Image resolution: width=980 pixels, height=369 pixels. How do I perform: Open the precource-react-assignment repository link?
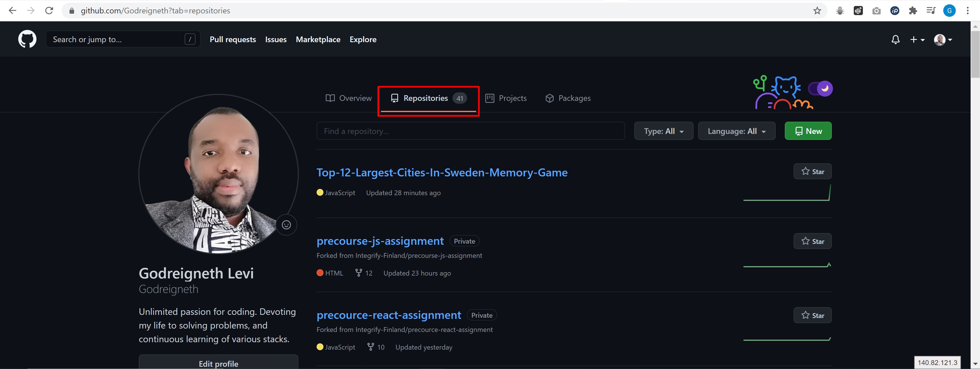388,315
